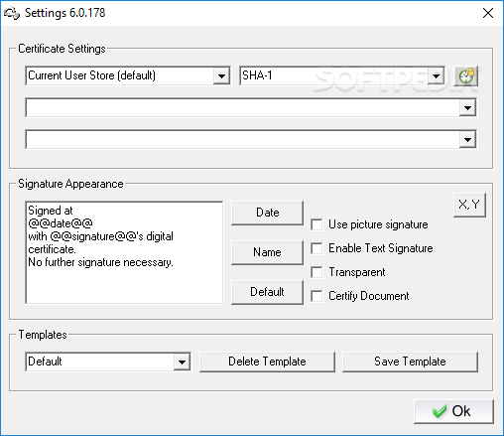Click the Save Template button
Image resolution: width=504 pixels, height=436 pixels.
pyautogui.click(x=410, y=362)
